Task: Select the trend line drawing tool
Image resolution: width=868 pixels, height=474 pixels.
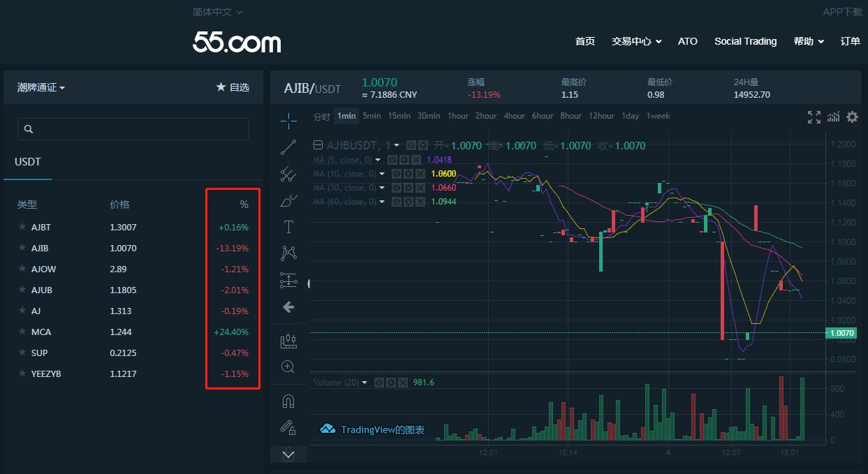Action: click(x=288, y=148)
